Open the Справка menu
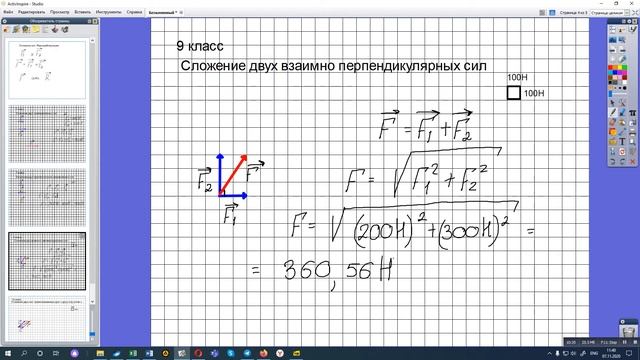Image resolution: width=640 pixels, height=360 pixels. point(134,12)
